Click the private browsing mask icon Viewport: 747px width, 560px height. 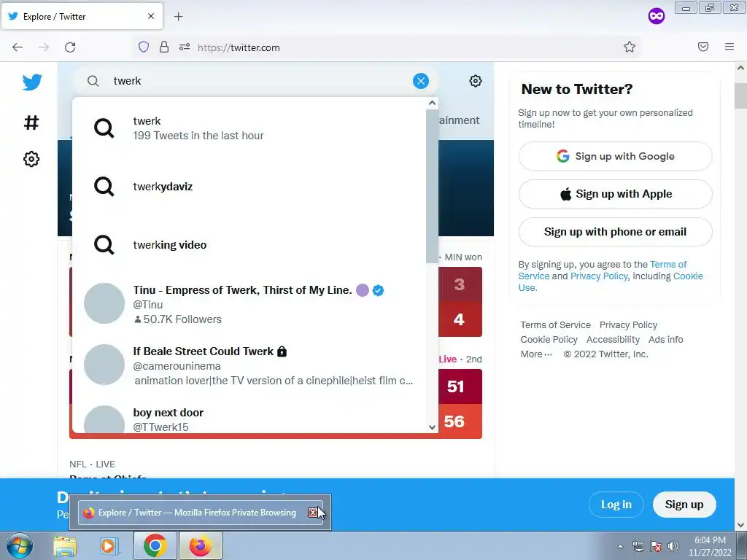coord(656,17)
